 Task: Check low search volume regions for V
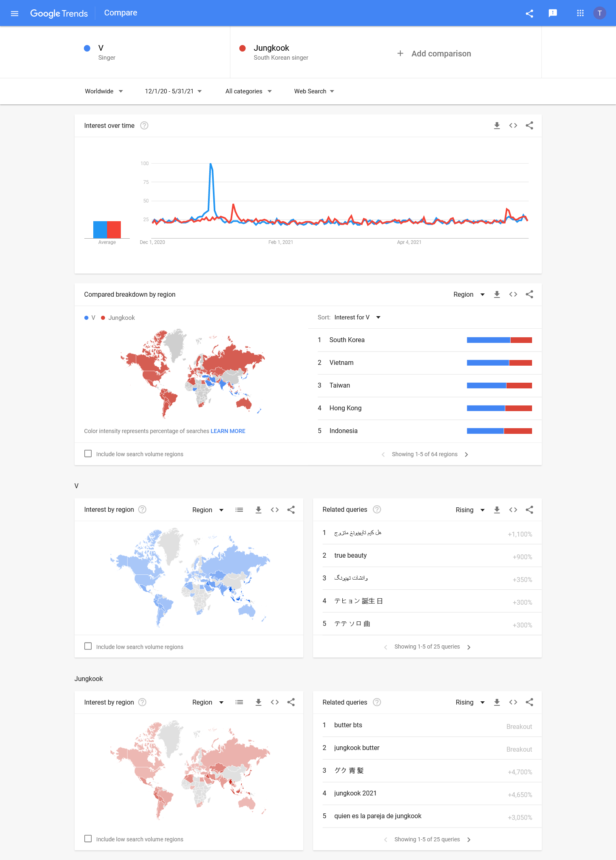[88, 646]
